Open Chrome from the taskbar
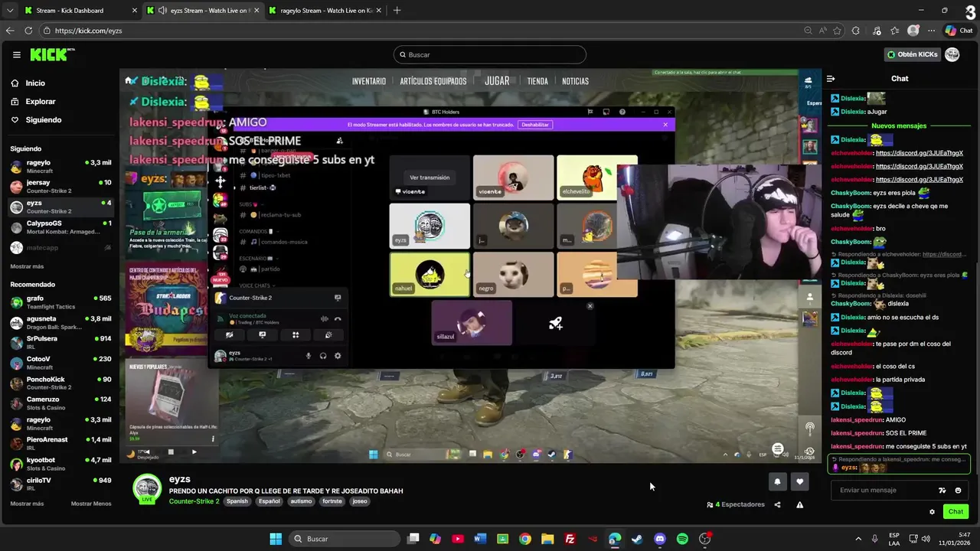 (x=524, y=539)
